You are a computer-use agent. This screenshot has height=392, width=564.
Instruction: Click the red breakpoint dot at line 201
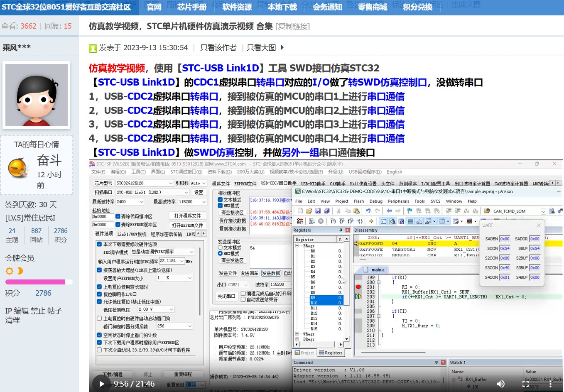tap(358, 287)
